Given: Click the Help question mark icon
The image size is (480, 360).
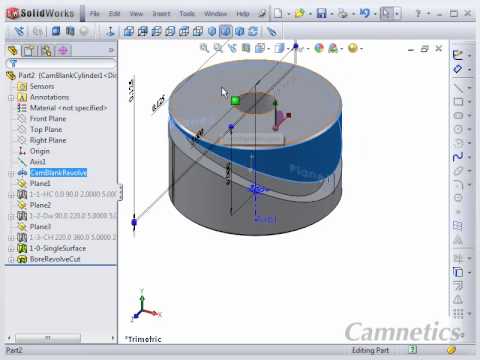Looking at the screenshot, I should pyautogui.click(x=418, y=13).
